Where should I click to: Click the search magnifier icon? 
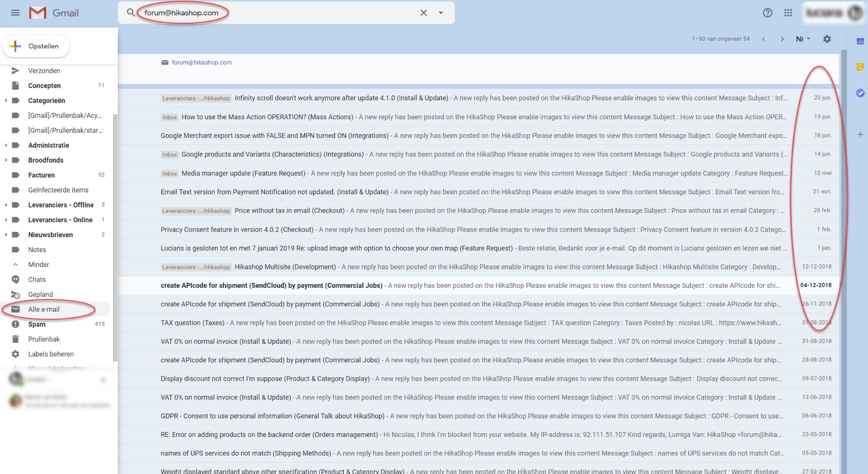click(x=131, y=13)
